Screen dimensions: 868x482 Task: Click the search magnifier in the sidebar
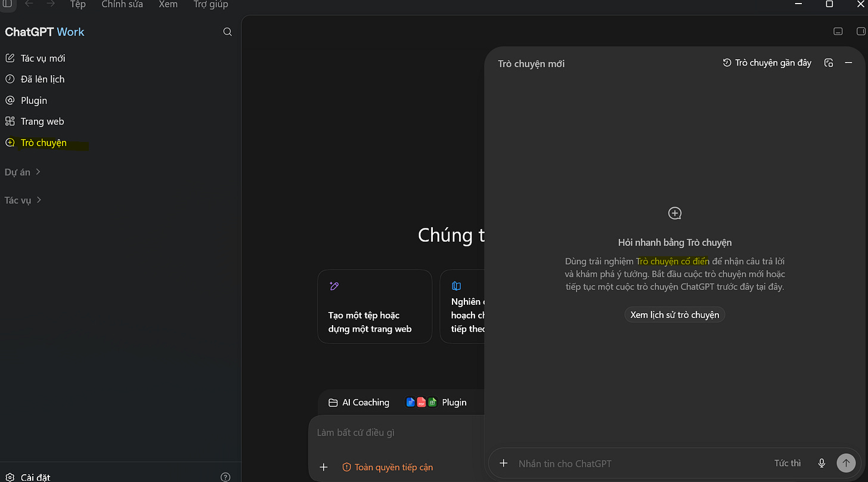tap(227, 32)
